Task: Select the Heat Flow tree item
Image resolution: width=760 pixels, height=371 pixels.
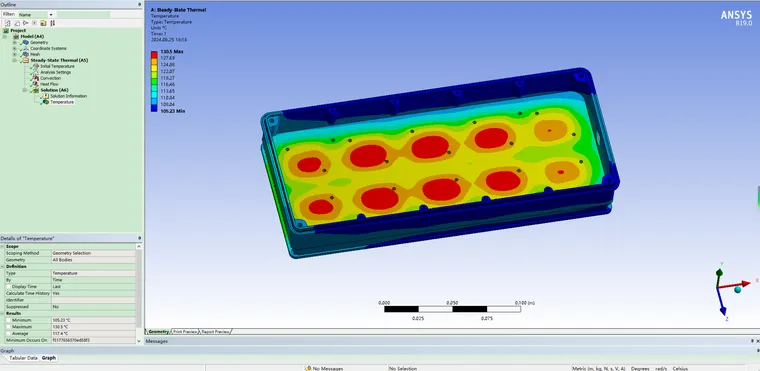Action: (x=49, y=84)
